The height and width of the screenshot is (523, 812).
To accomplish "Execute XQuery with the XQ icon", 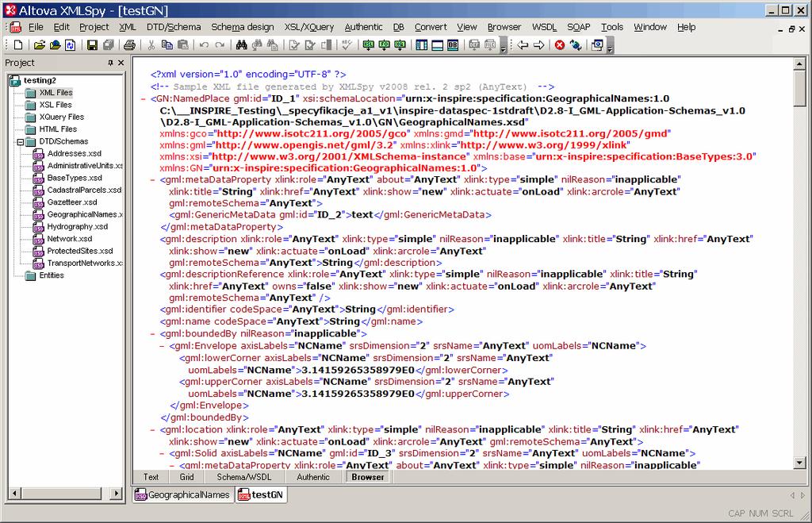I will pos(400,45).
